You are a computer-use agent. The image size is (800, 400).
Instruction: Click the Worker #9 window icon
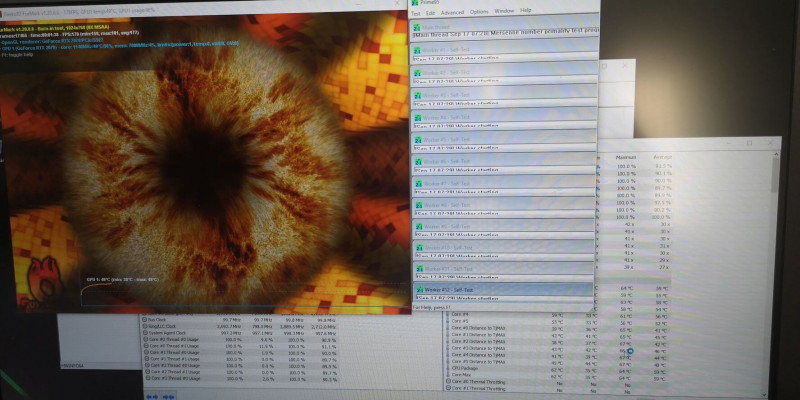[419, 227]
